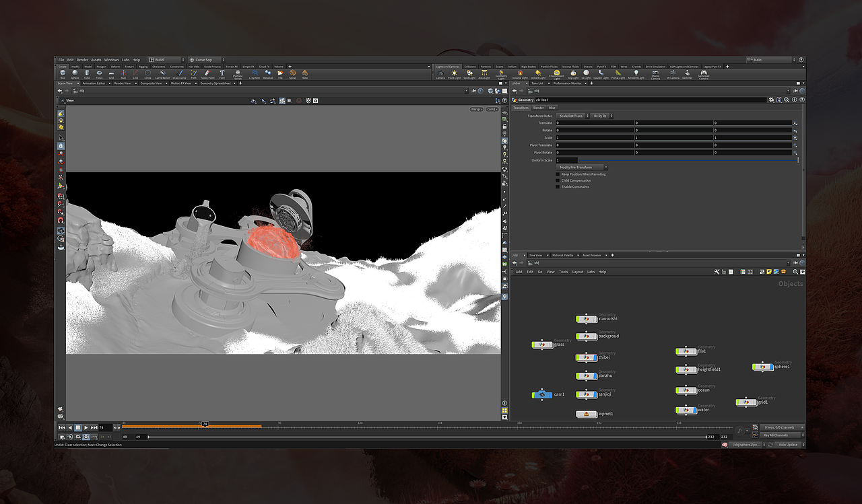The width and height of the screenshot is (862, 504).
Task: Adjust the Uniform Scale slider
Action: tap(688, 160)
